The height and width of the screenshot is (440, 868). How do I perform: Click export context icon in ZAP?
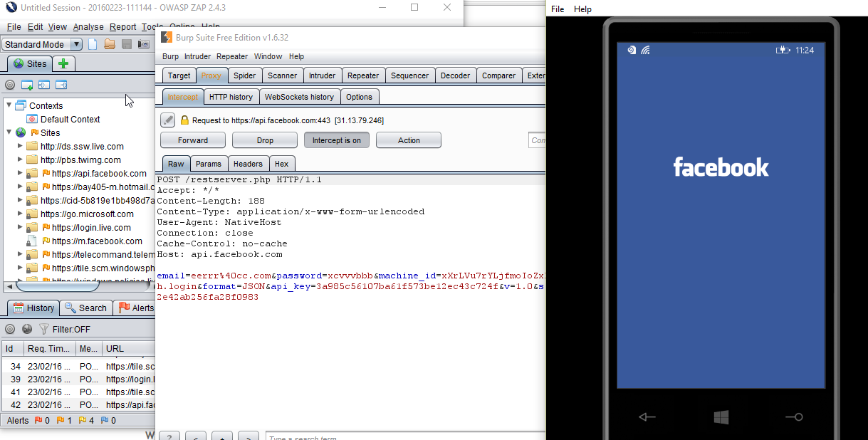coord(61,85)
